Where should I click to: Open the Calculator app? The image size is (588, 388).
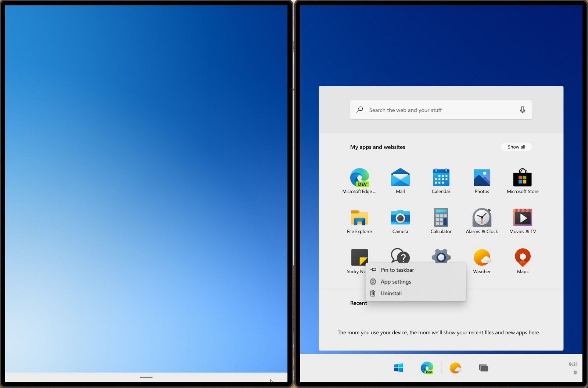pos(441,220)
